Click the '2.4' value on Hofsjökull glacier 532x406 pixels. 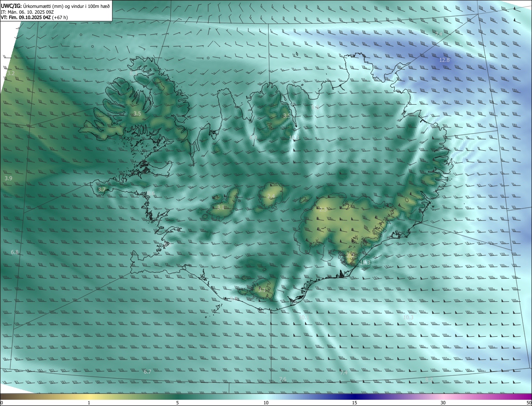(x=271, y=196)
